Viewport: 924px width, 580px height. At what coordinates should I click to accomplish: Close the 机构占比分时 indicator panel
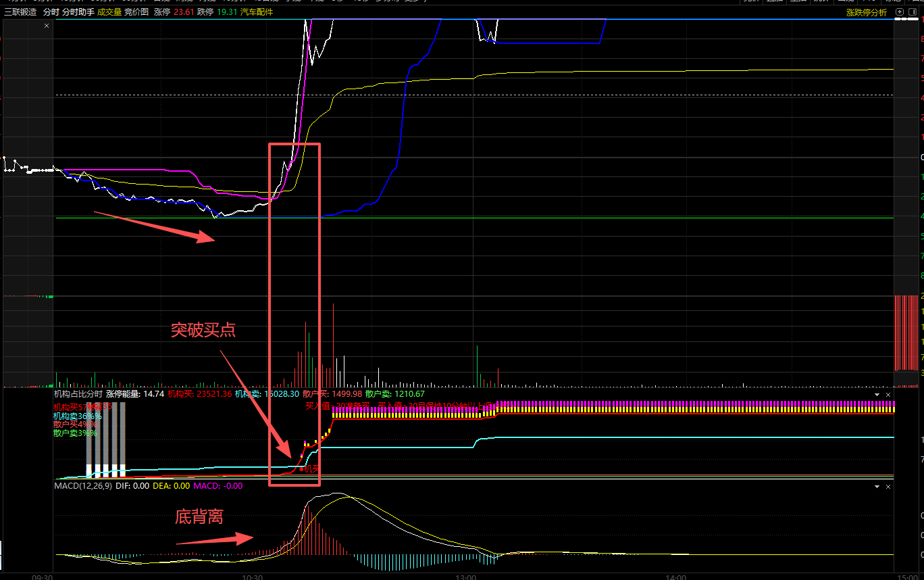coord(888,394)
